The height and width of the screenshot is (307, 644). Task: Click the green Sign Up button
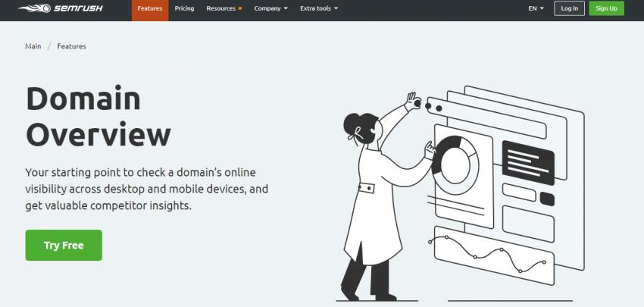tap(606, 8)
